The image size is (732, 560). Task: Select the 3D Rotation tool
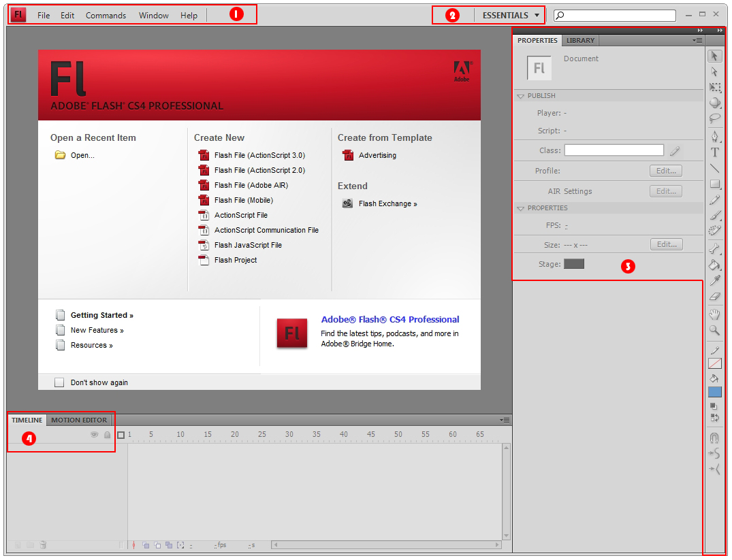pyautogui.click(x=715, y=103)
